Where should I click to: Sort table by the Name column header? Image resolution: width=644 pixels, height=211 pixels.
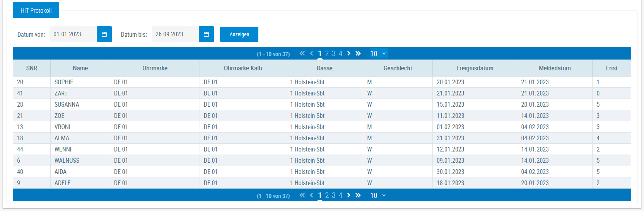click(80, 68)
